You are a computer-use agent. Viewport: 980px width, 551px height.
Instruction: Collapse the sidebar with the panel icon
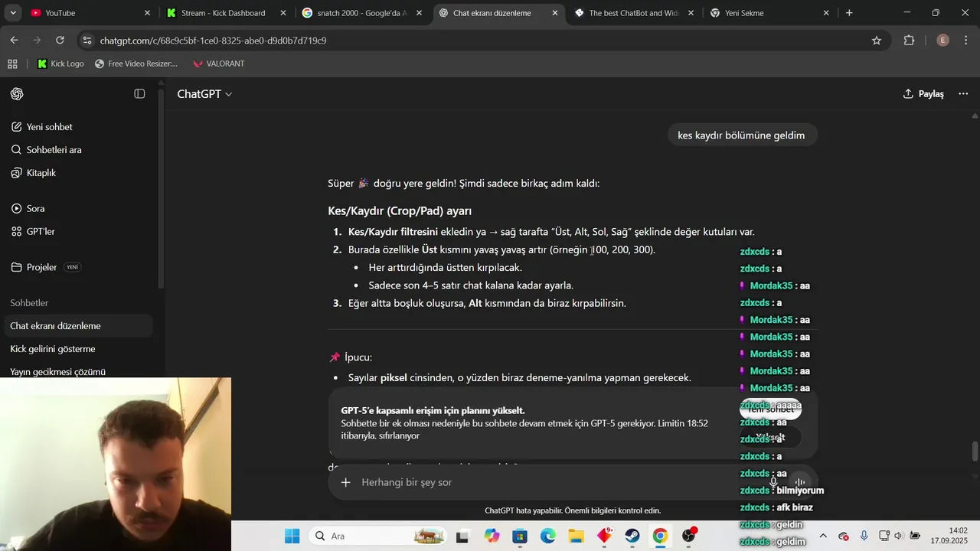point(139,93)
